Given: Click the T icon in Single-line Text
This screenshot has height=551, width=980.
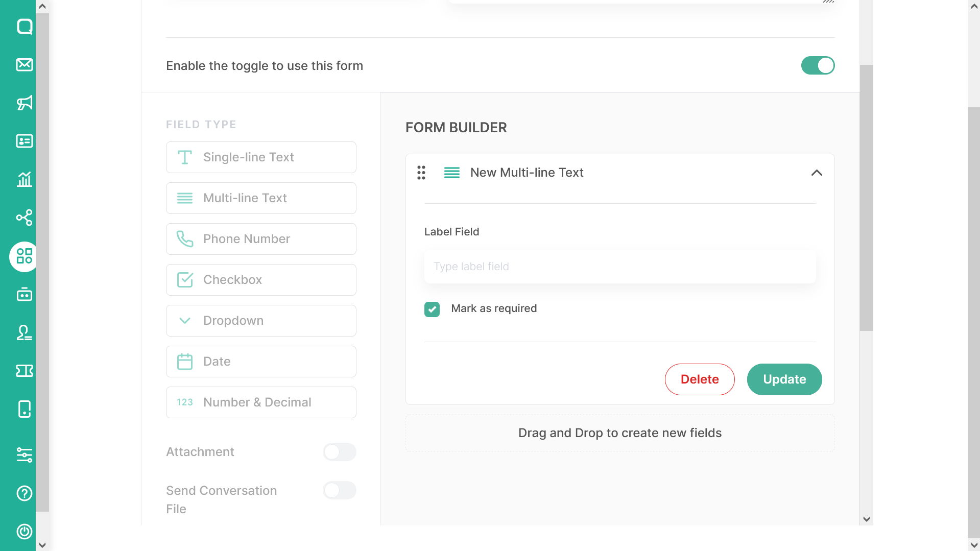Looking at the screenshot, I should pyautogui.click(x=185, y=157).
